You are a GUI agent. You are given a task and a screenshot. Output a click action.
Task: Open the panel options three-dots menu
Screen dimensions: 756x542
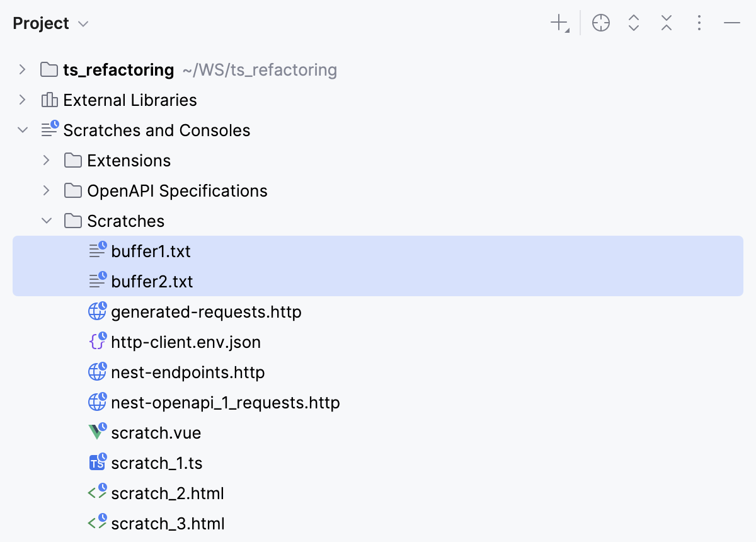(699, 24)
